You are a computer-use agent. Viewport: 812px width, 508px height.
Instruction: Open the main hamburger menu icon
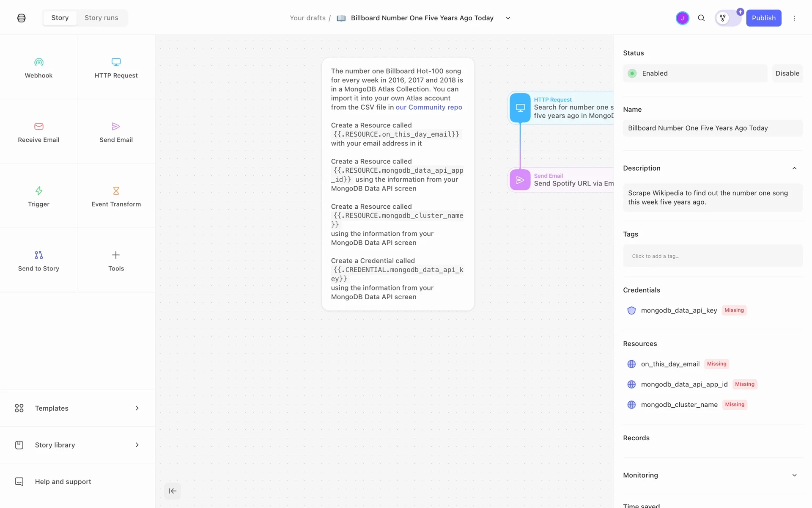21,18
